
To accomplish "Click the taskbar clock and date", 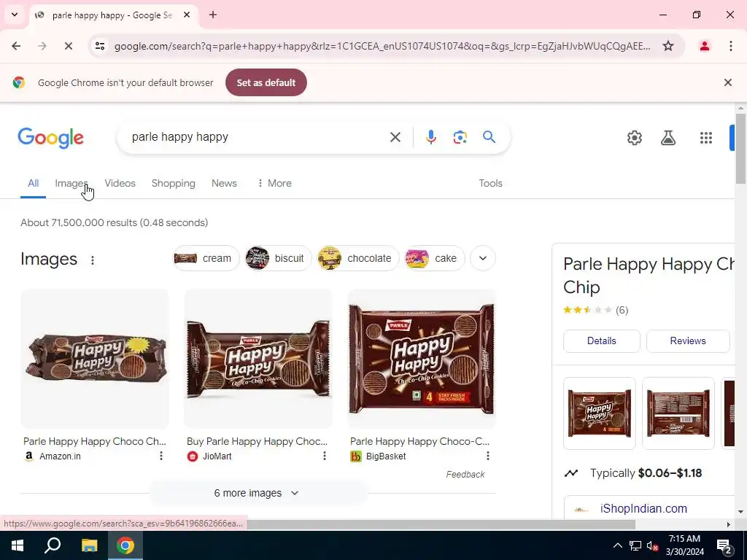I will [x=684, y=545].
